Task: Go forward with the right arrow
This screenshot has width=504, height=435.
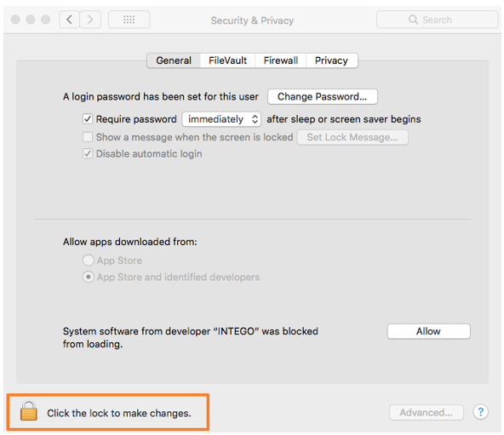Action: click(90, 20)
